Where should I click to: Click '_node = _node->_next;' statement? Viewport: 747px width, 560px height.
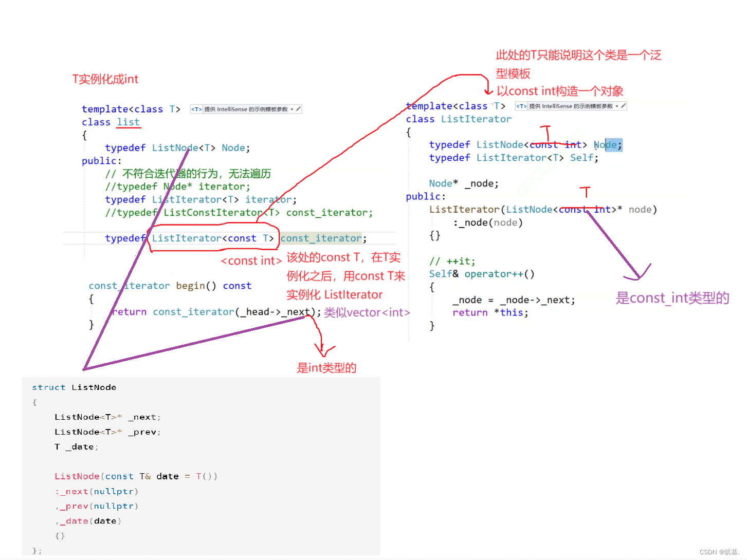click(514, 300)
